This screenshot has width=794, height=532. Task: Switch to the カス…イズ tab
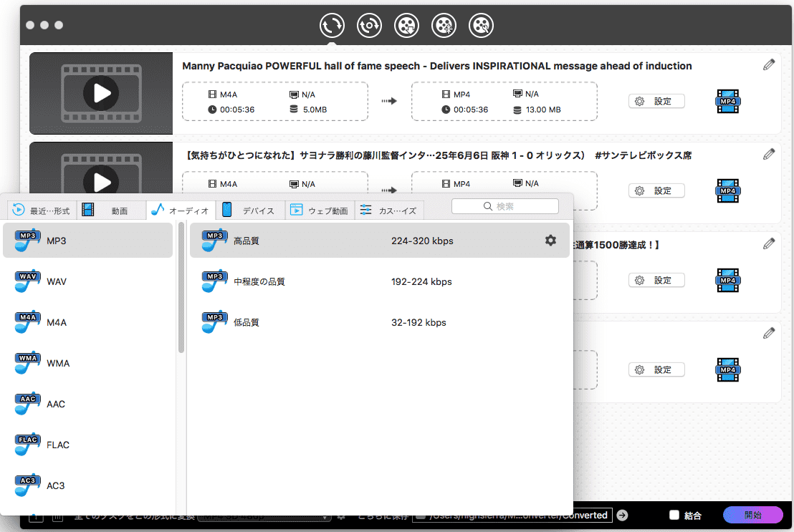point(389,210)
